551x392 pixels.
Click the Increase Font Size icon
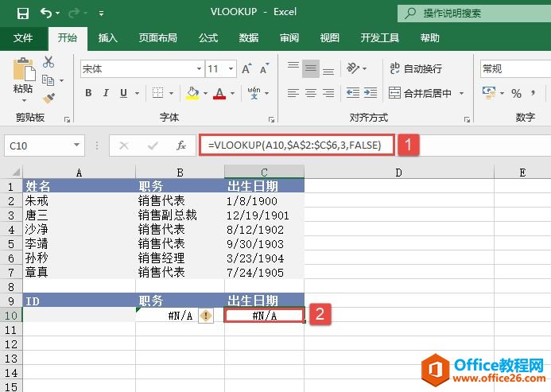tap(246, 68)
